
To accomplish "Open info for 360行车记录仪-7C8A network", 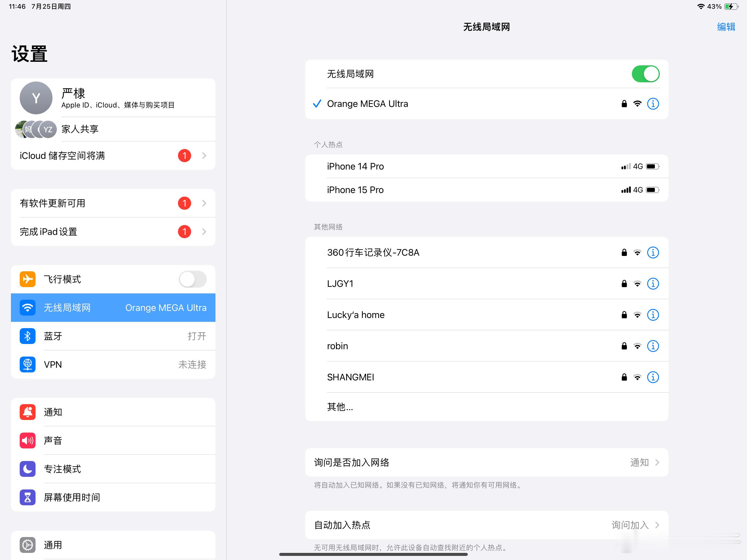I will 652,252.
